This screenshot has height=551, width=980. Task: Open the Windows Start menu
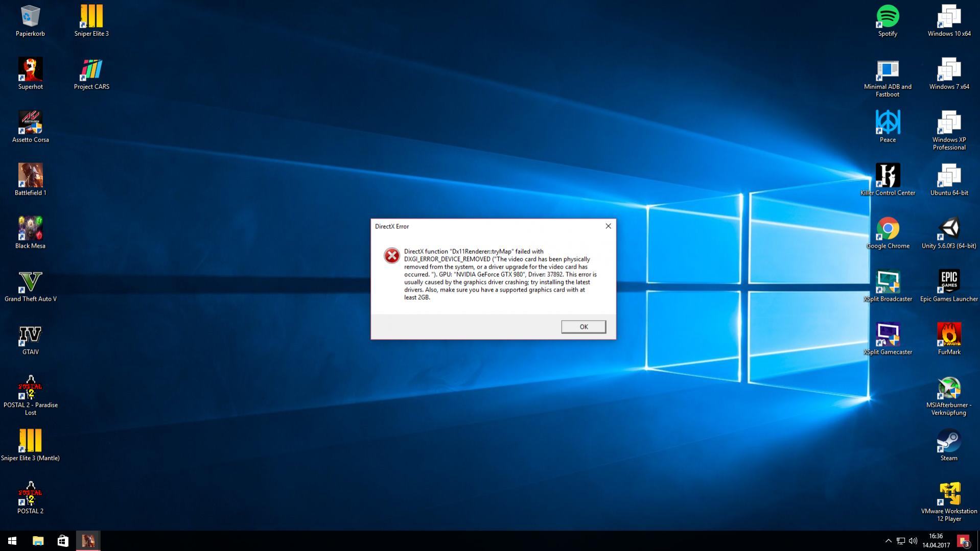click(x=12, y=541)
